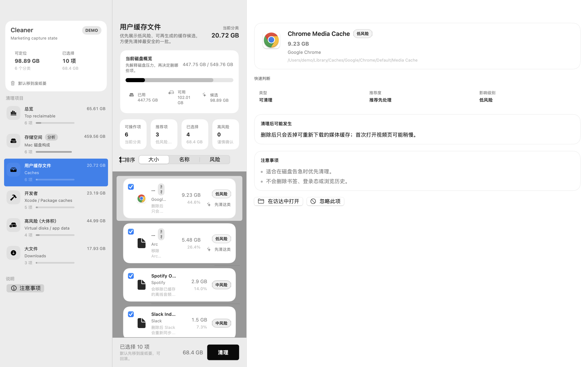
Task: Uncheck the Chrome Media Cache checkbox
Action: pyautogui.click(x=131, y=187)
